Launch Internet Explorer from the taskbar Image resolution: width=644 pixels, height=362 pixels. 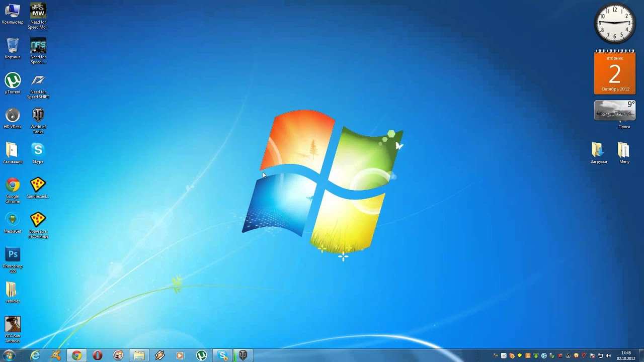coord(35,355)
